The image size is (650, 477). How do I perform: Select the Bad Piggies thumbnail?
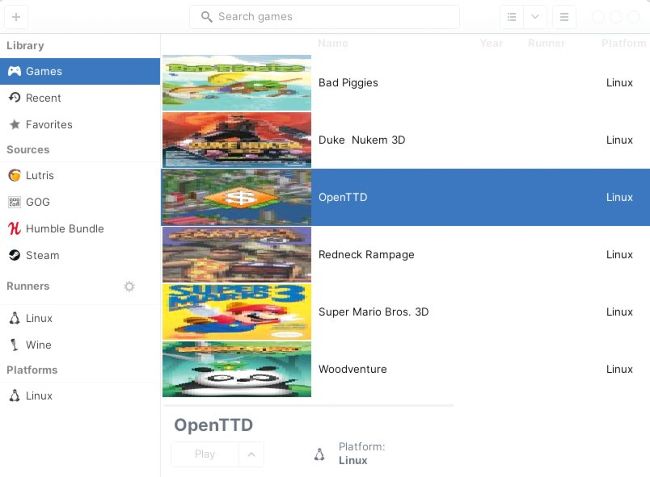tap(237, 83)
